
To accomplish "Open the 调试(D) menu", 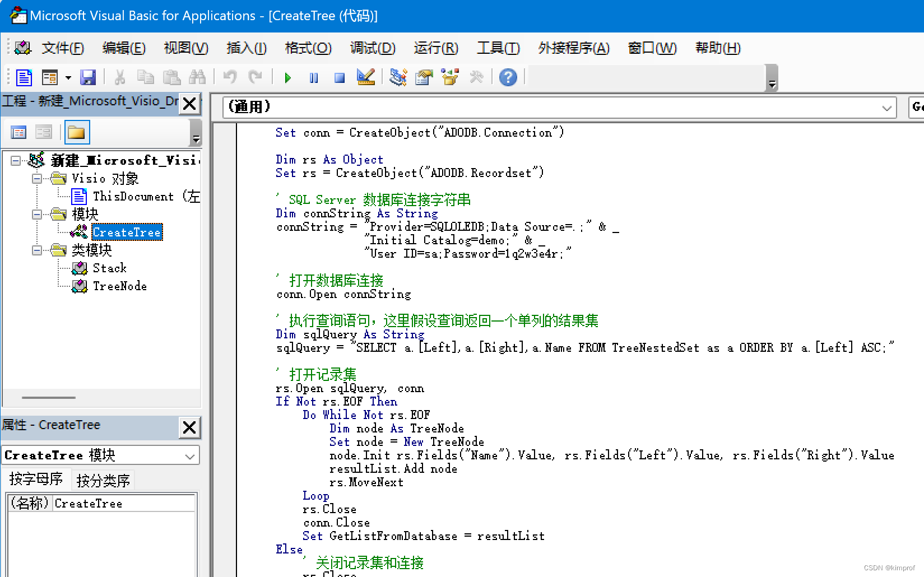I will click(x=373, y=48).
